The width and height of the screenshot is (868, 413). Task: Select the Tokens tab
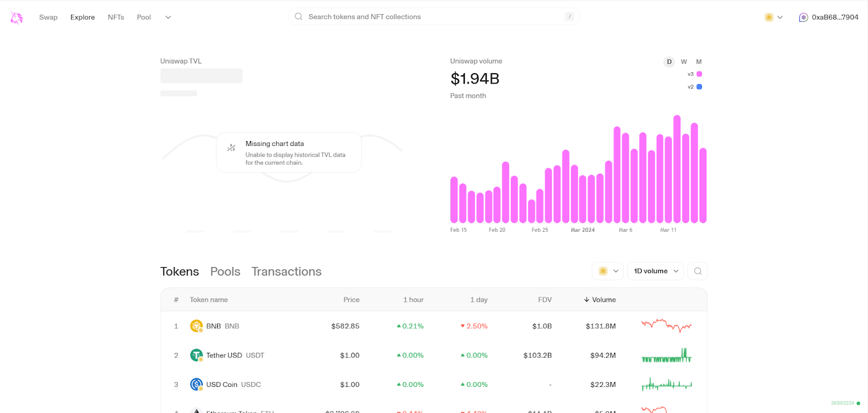coord(180,271)
